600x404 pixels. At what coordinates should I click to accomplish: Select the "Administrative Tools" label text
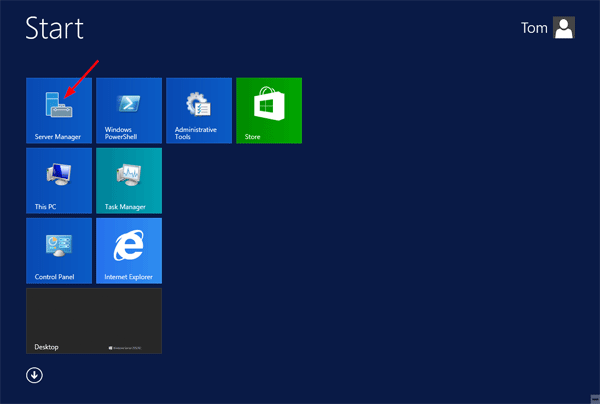coord(195,132)
